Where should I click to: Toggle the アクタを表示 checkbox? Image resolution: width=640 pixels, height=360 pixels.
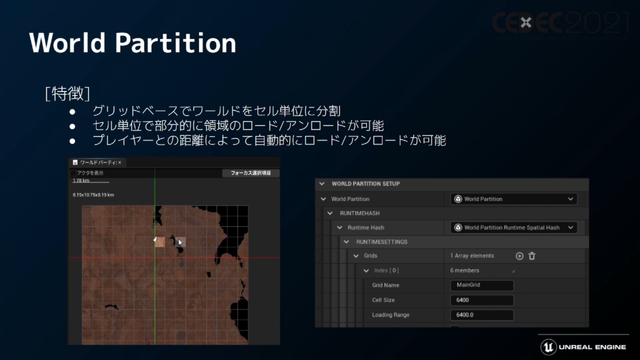tap(74, 173)
